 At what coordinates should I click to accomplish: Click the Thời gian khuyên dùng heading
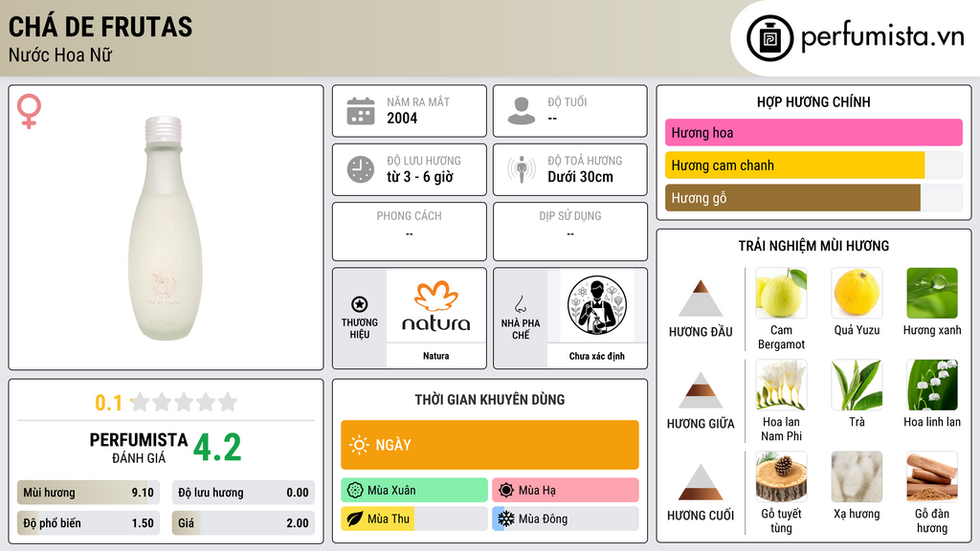[490, 399]
